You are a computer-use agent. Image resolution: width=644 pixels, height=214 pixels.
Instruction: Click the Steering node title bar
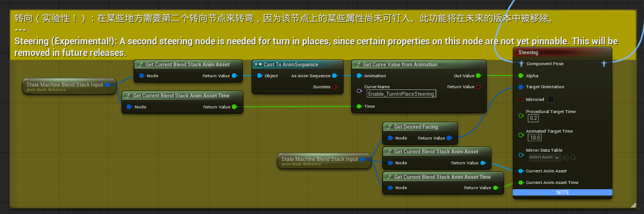[x=562, y=52]
